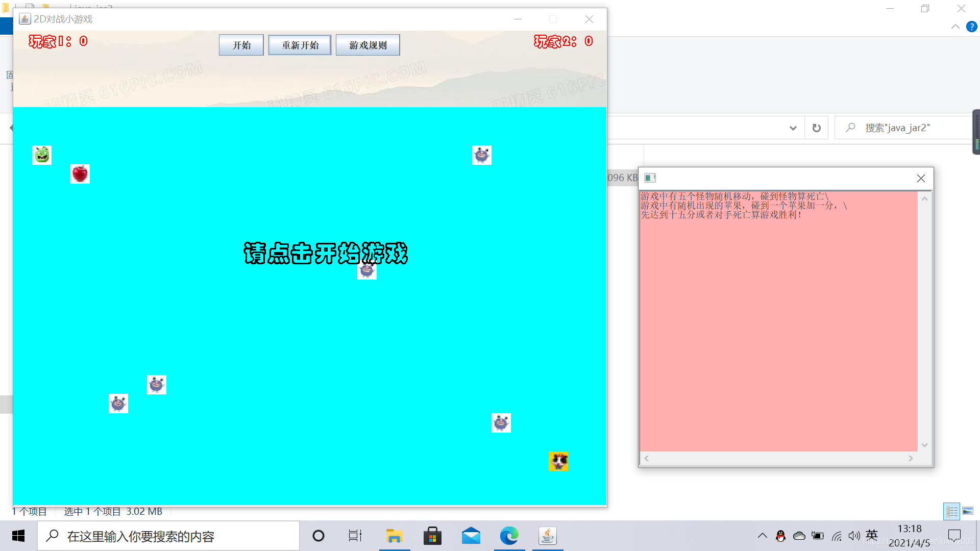Click the battery tray icon

818,536
